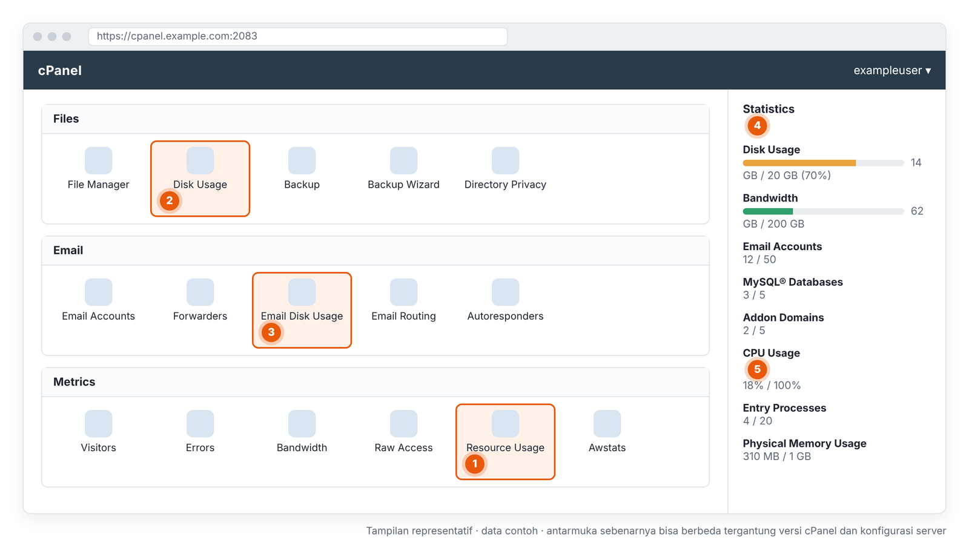Click the Forwarders icon

coord(200,292)
